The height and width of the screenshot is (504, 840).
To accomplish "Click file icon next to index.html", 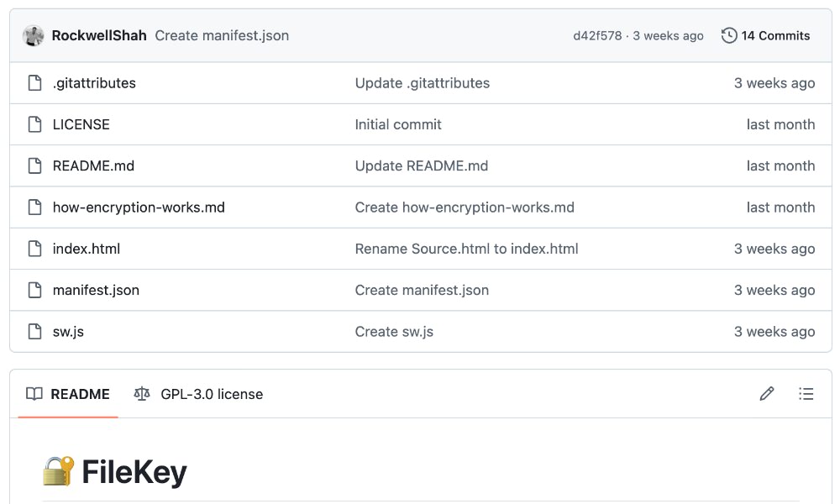I will [x=34, y=249].
